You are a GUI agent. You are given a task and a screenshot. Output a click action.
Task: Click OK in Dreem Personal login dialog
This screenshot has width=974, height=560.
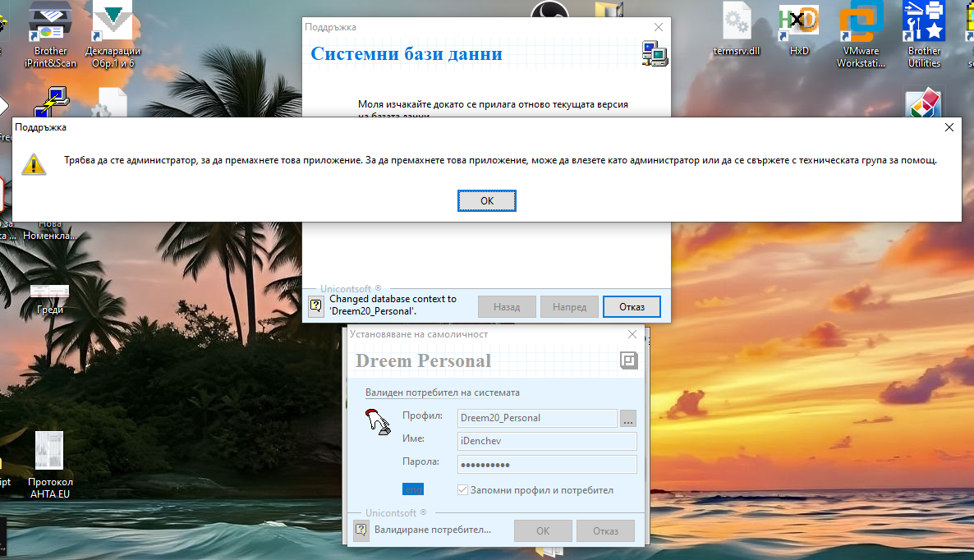[543, 530]
